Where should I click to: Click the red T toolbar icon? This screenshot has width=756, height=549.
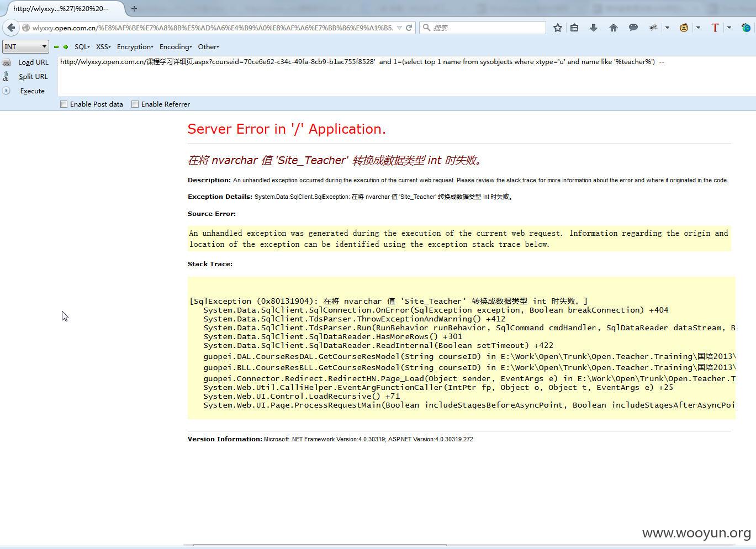pos(715,28)
